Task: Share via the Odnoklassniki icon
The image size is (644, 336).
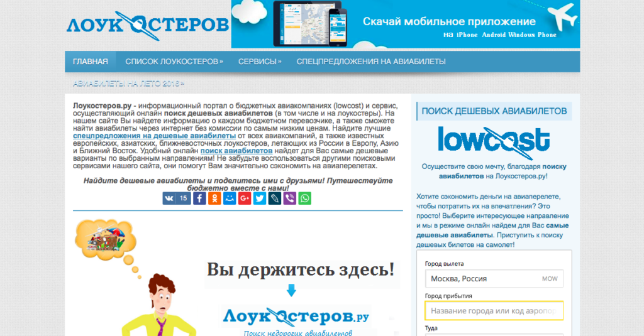Action: (x=214, y=198)
